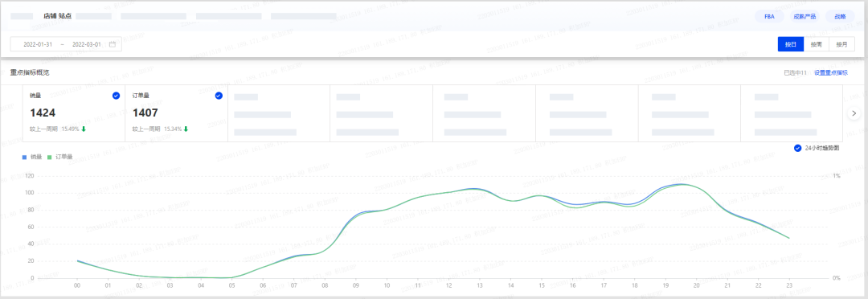Show next metric cards with right arrow
868x299 pixels.
coord(854,113)
